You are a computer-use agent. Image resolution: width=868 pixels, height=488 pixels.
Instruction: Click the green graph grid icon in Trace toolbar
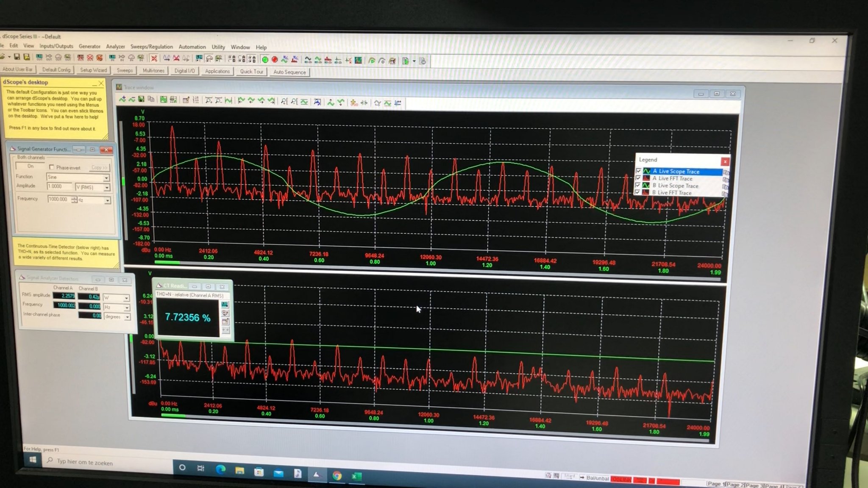point(163,100)
